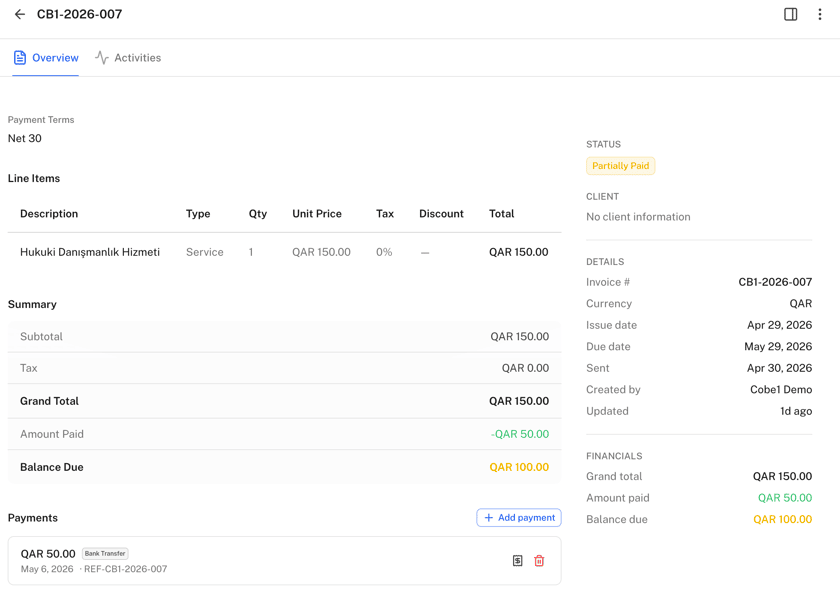Select the Subtotal QAR 150.00 amount
This screenshot has width=840, height=596.
coord(520,337)
